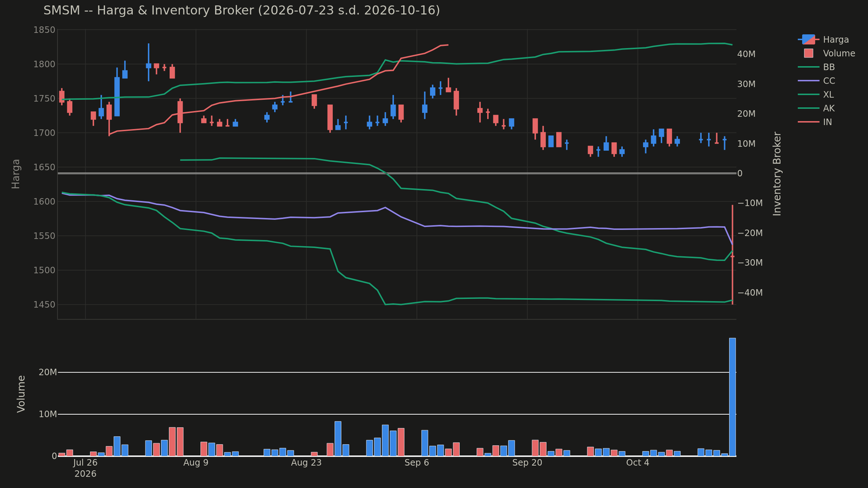
Task: Click the Aug 9 date tick label
Action: point(196,463)
